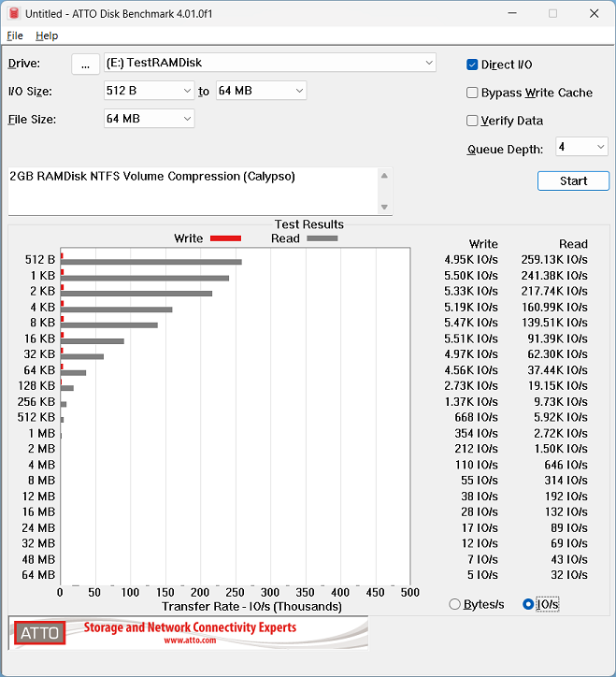This screenshot has height=677, width=616.
Task: Close the ATTO Disk Benchmark window
Action: pos(594,13)
